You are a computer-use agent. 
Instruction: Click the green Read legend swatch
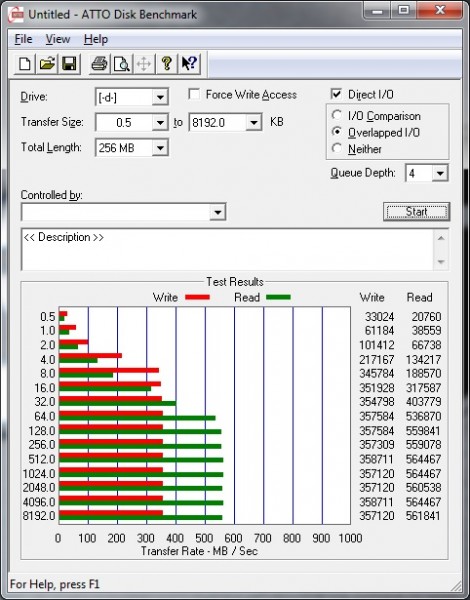pyautogui.click(x=278, y=297)
